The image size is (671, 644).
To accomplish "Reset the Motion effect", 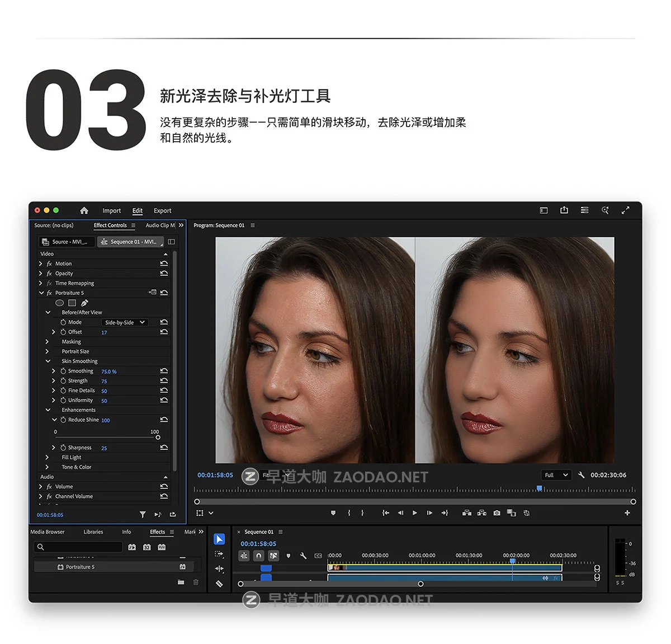I will (x=164, y=264).
